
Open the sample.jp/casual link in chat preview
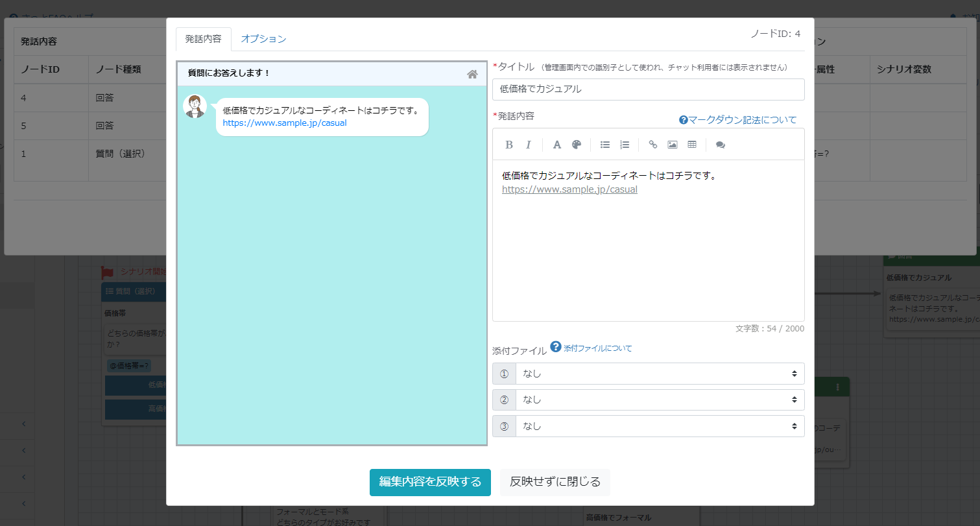[285, 123]
